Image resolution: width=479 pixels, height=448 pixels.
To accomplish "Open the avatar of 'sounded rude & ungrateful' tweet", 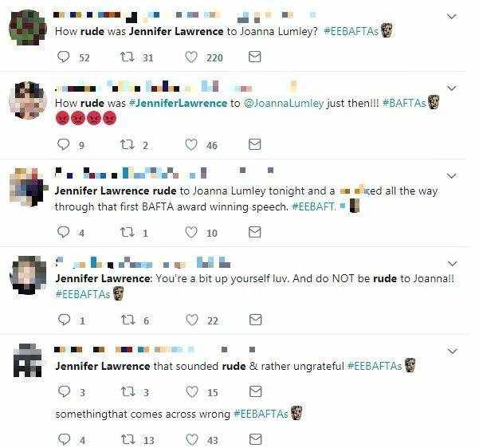I will click(28, 360).
